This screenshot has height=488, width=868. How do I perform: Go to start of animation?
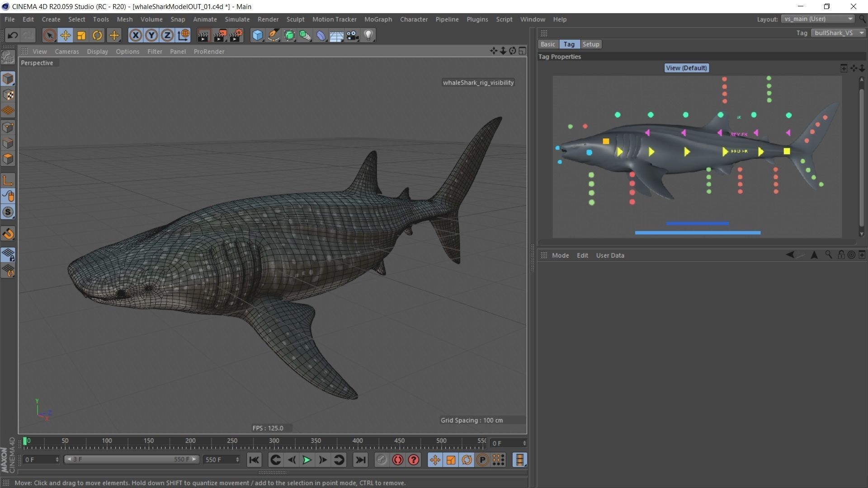point(254,460)
